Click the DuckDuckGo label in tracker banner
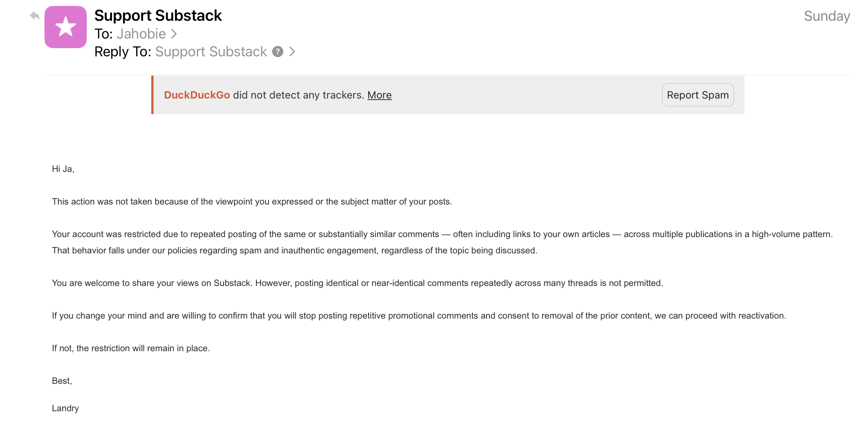This screenshot has height=429, width=868. tap(197, 95)
